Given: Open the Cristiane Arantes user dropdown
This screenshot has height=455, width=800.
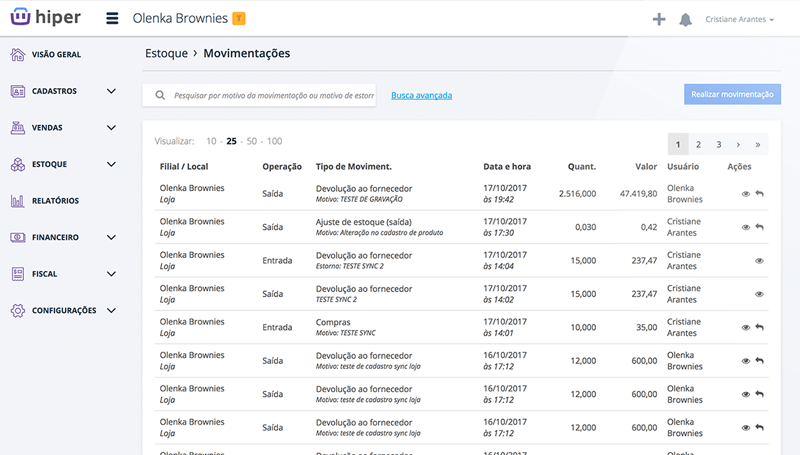Looking at the screenshot, I should tap(739, 19).
